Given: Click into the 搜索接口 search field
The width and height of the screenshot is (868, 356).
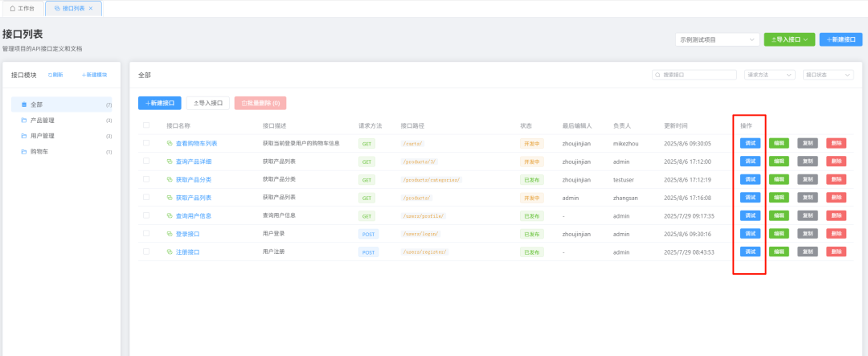Looking at the screenshot, I should click(694, 75).
